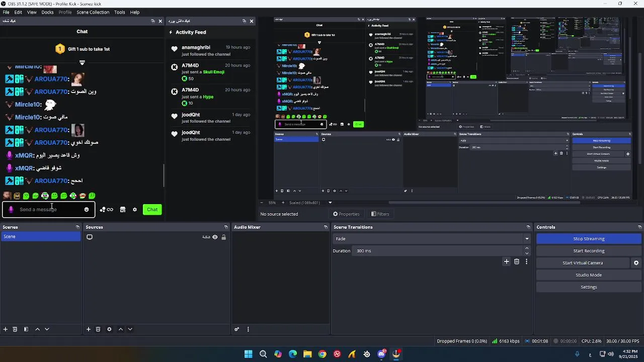The width and height of the screenshot is (644, 362).
Task: Pop out the Activity Feed dock
Action: (x=244, y=21)
